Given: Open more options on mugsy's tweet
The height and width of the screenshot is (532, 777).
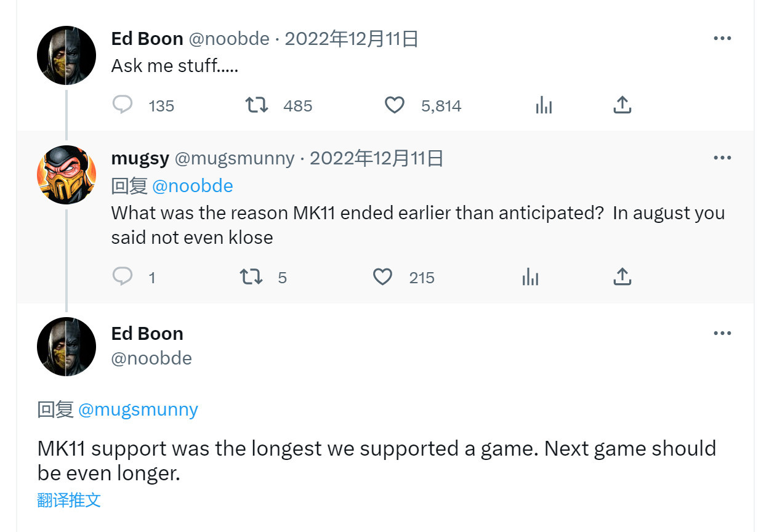Looking at the screenshot, I should 722,158.
